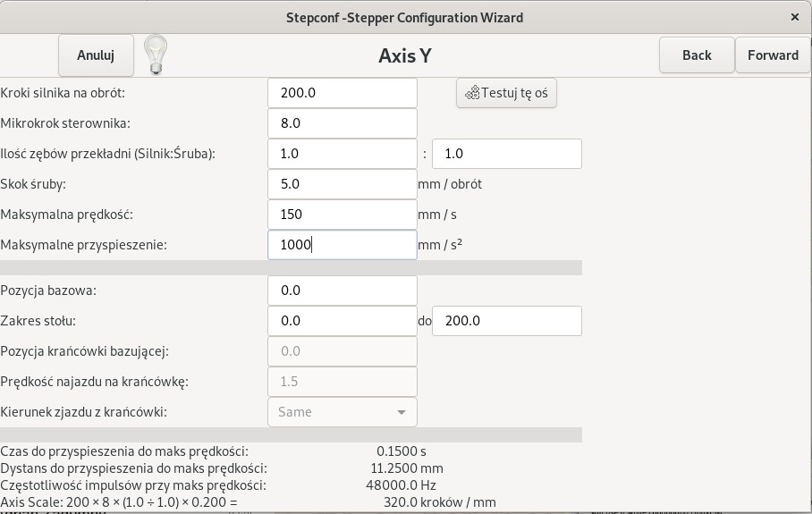Click the Anuluj cancel button
Viewport: 812px width, 514px height.
(96, 55)
